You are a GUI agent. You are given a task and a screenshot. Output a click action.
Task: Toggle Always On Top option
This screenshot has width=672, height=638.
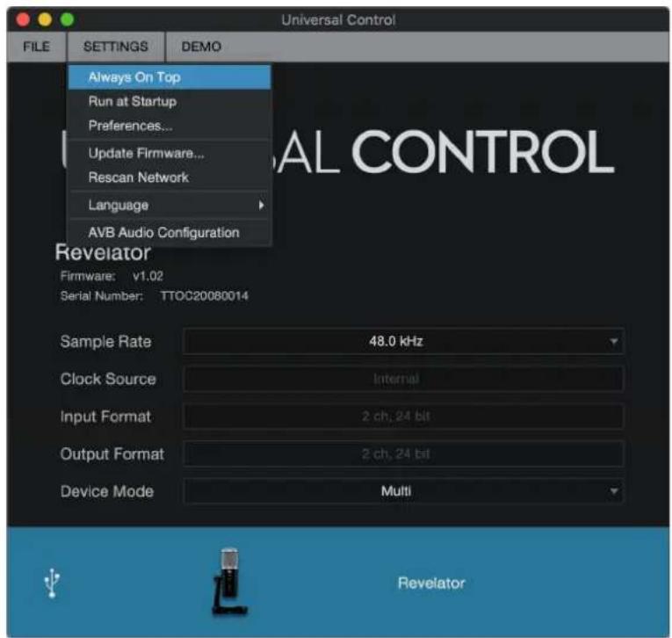coord(170,77)
